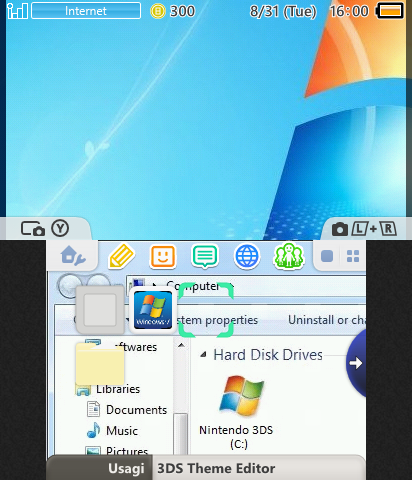Open the yellow folder icon
Screen dimensions: 412x480
[100, 364]
